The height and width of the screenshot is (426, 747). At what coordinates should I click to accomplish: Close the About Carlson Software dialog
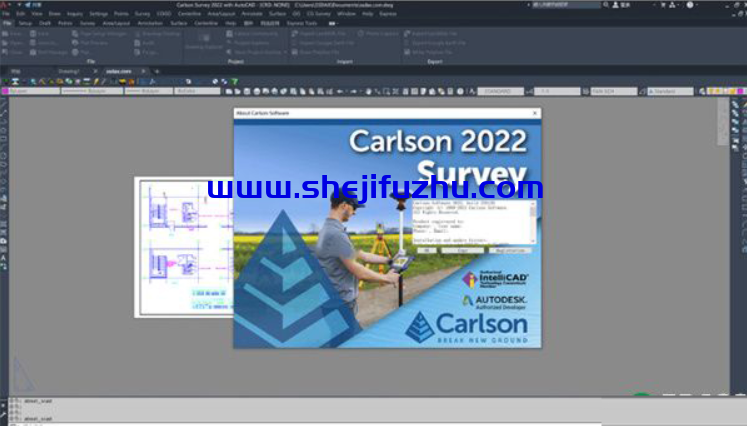pyautogui.click(x=535, y=113)
